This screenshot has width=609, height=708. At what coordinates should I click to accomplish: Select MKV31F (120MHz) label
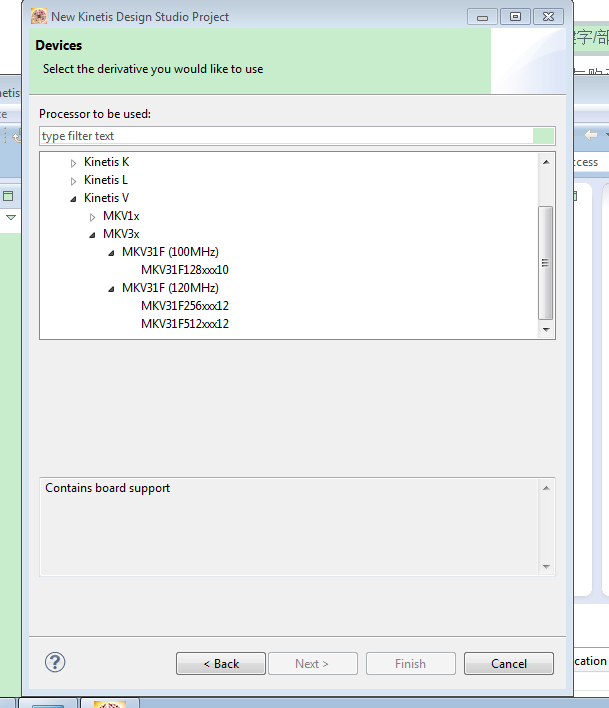(x=170, y=288)
